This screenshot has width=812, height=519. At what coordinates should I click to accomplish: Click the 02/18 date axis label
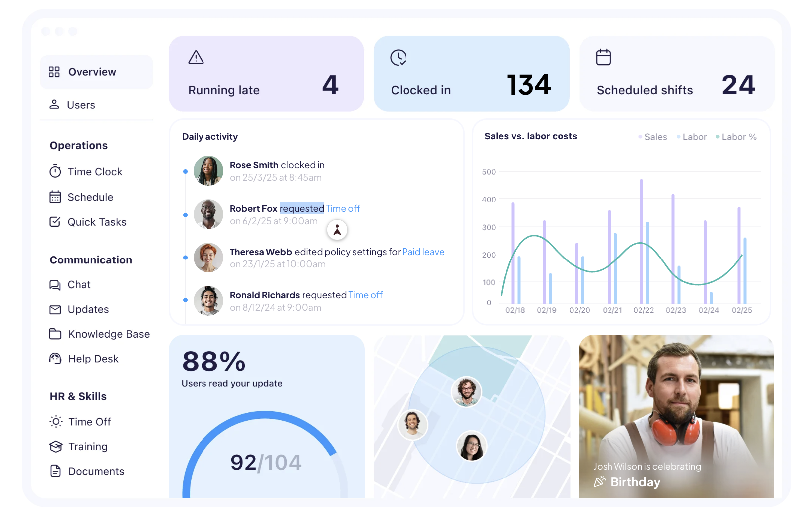515,310
